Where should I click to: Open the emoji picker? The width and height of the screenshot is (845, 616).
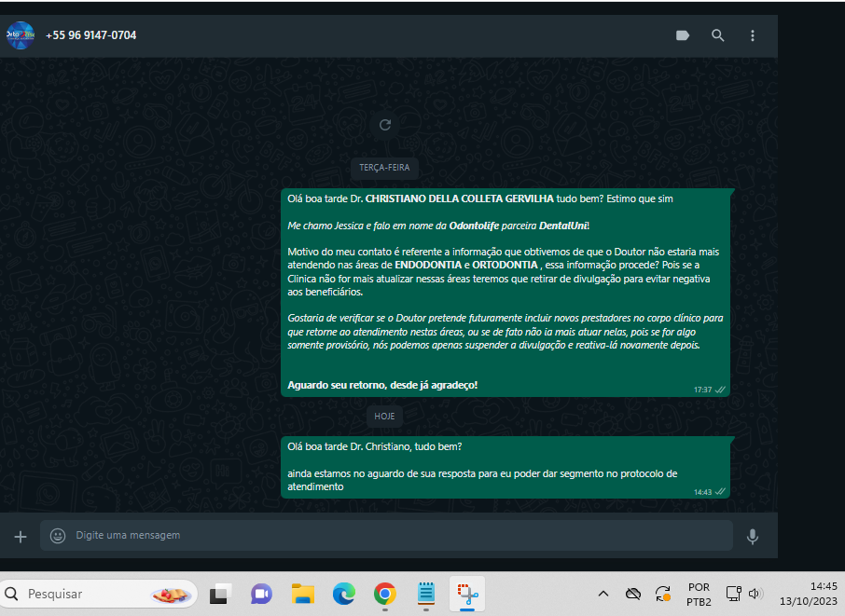click(x=58, y=535)
